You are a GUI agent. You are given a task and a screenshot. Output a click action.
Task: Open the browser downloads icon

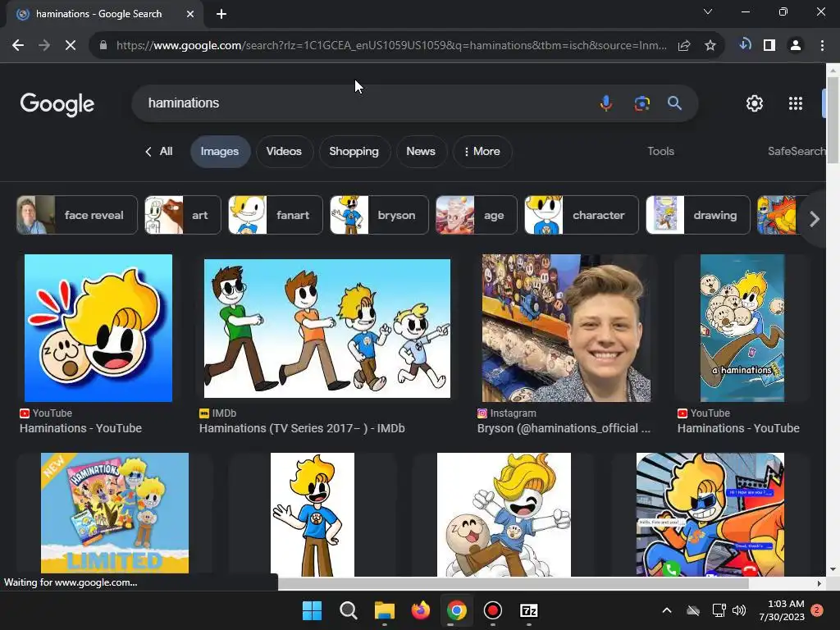pos(744,45)
